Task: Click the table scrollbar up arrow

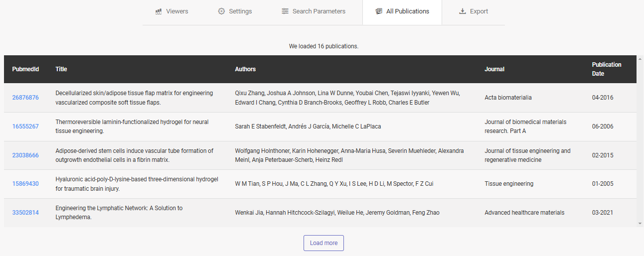Action: [x=640, y=58]
